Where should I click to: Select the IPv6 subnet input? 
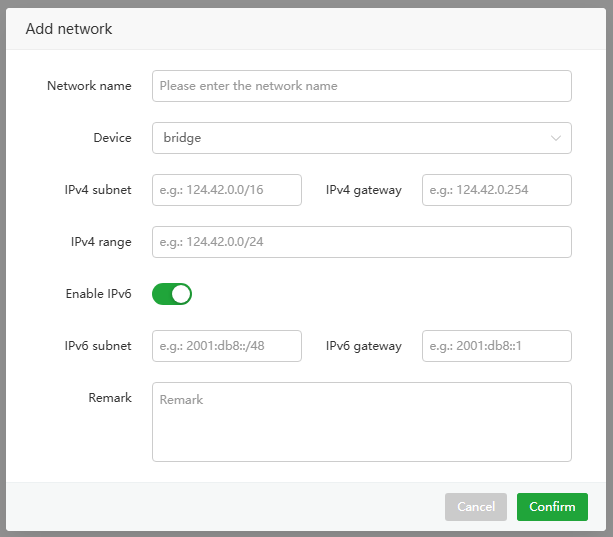pos(227,346)
